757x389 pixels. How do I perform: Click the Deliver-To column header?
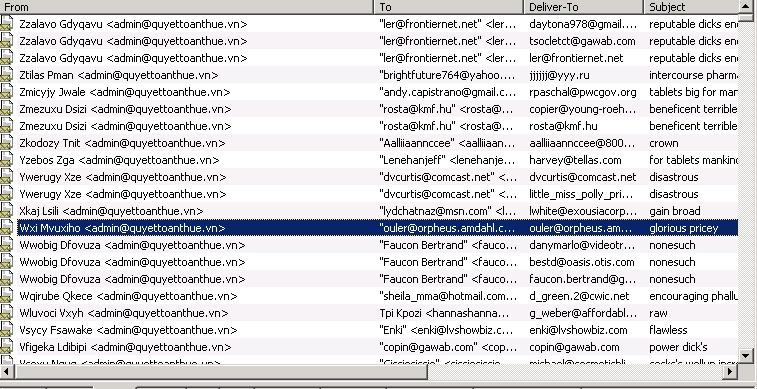(583, 7)
